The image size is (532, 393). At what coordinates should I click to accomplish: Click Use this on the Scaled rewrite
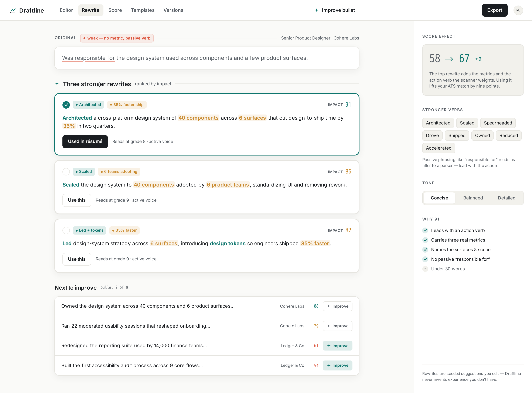[77, 200]
